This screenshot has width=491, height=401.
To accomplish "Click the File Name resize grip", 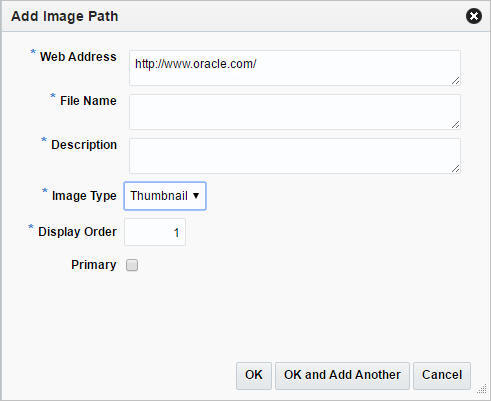I will click(x=456, y=125).
